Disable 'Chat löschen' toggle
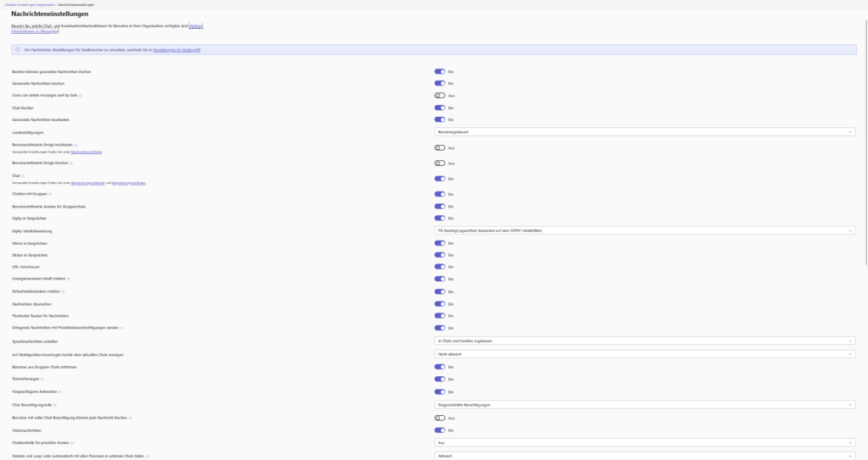The width and height of the screenshot is (868, 460). click(439, 108)
